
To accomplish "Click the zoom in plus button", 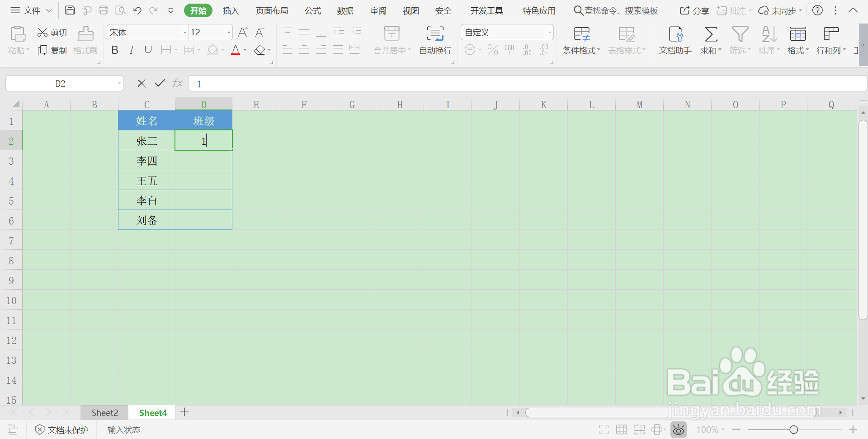I will tap(853, 429).
